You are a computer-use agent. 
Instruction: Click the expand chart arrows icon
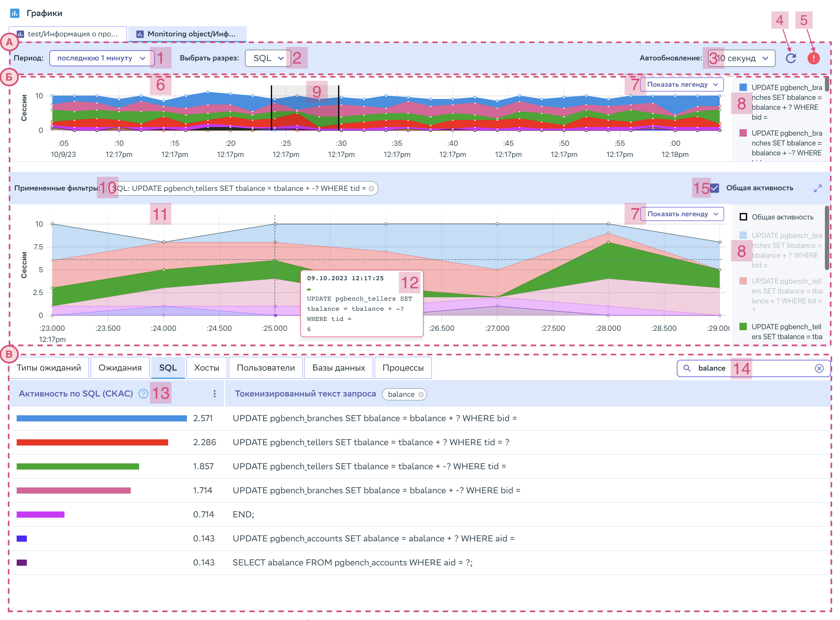(817, 188)
